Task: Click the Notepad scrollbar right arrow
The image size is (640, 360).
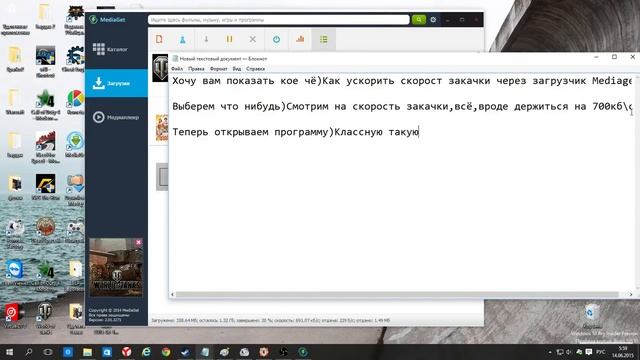Action: tap(631, 294)
